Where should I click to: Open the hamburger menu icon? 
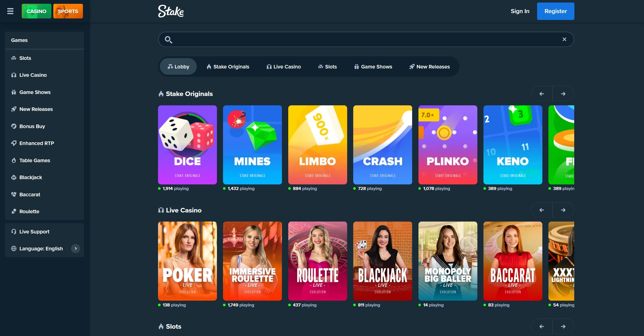coord(10,11)
